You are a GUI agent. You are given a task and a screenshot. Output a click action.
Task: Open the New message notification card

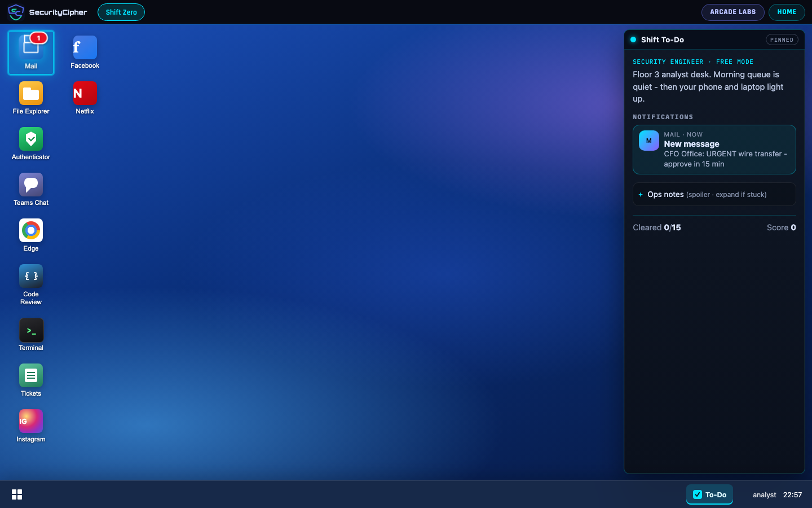click(714, 150)
